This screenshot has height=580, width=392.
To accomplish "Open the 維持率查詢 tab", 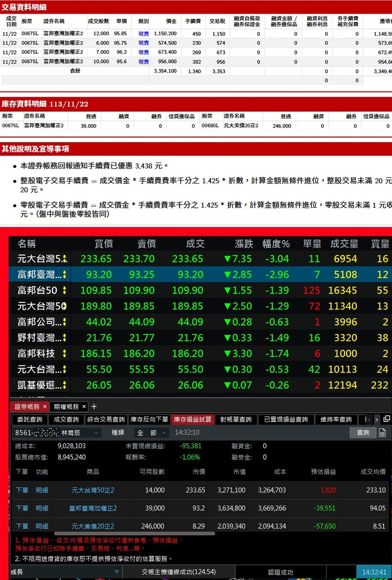I will point(336,420).
